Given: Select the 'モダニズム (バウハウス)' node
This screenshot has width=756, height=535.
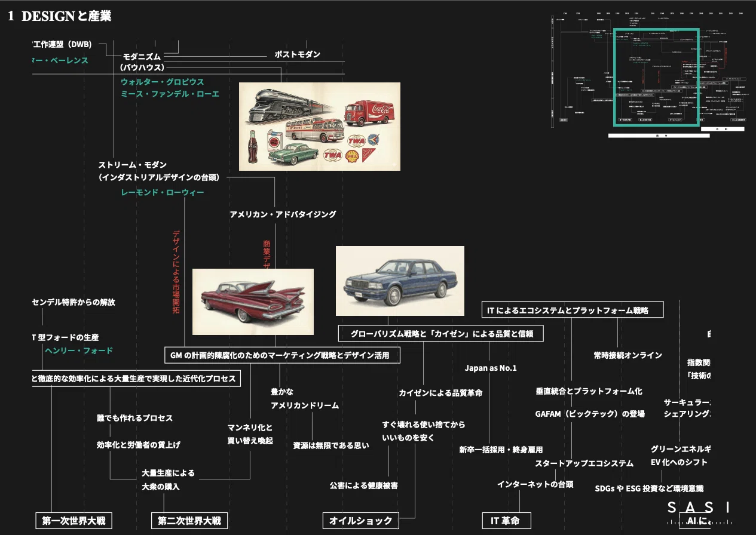Looking at the screenshot, I should pos(142,62).
